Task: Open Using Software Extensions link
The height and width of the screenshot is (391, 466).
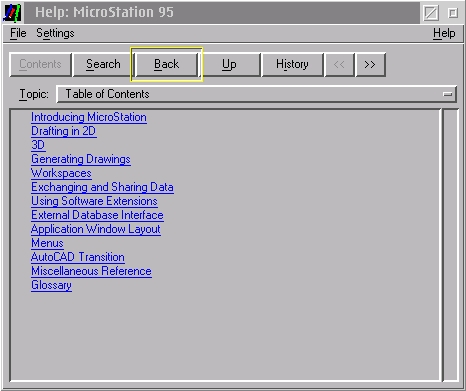Action: coord(94,201)
